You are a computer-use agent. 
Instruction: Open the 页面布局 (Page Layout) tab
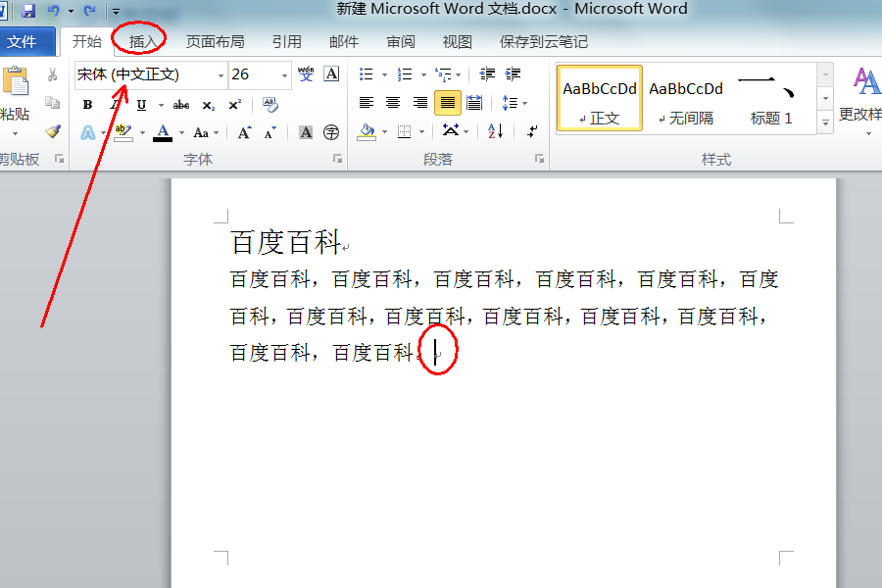[x=215, y=41]
